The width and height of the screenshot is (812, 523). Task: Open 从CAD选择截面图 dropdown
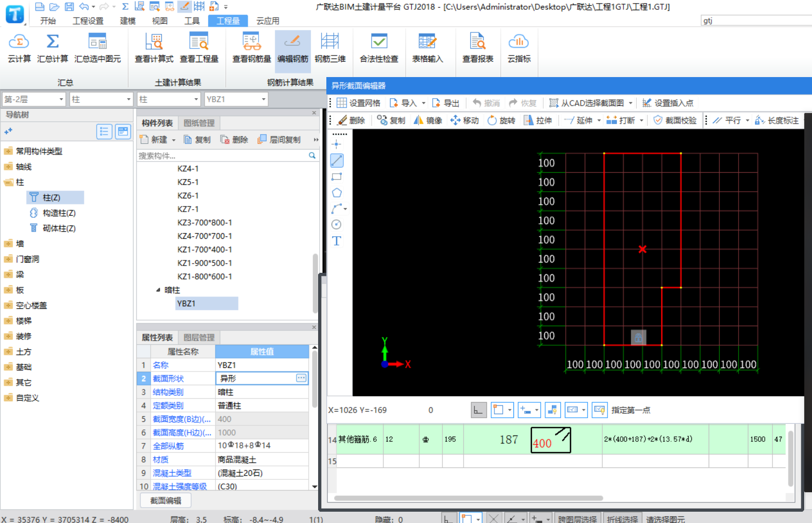(631, 103)
